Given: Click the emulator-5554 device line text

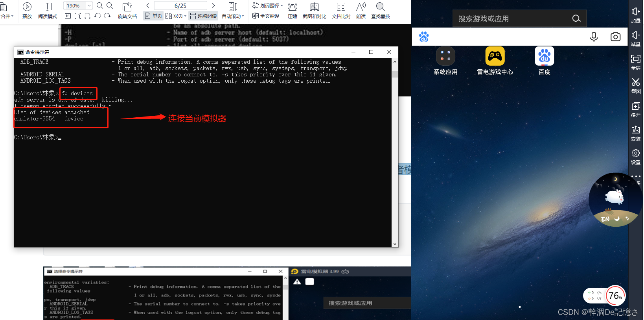Looking at the screenshot, I should click(49, 118).
